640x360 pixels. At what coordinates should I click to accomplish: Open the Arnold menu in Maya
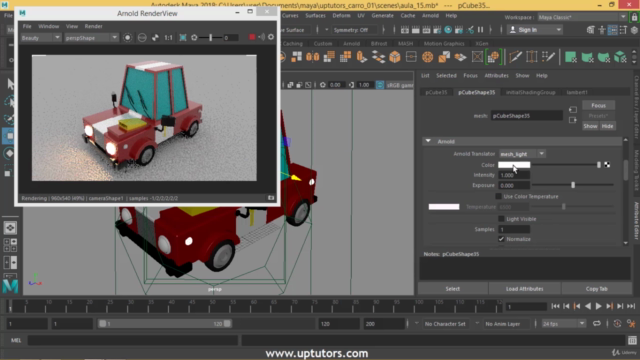tap(430, 16)
